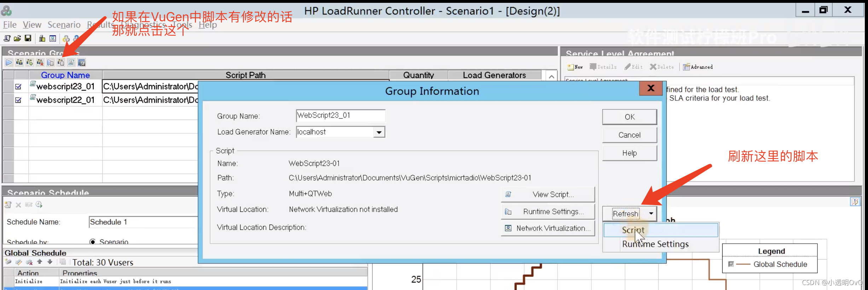Click the Advanced SLA options icon

[698, 67]
